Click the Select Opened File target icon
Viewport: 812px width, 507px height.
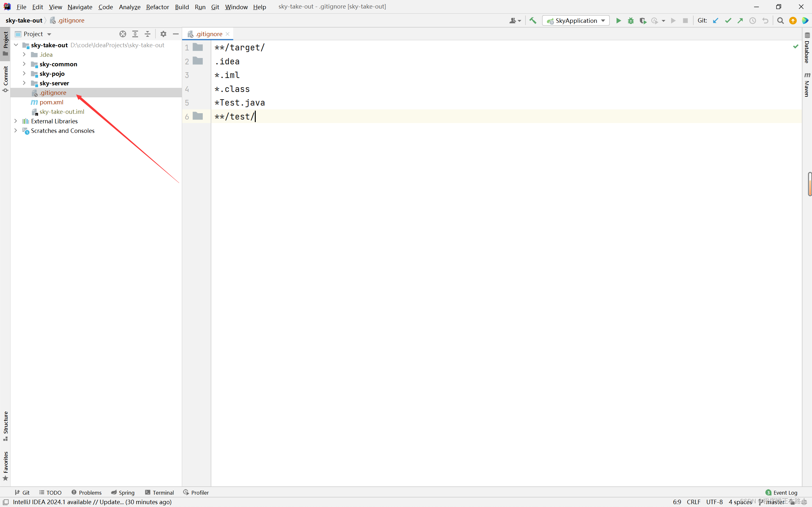pyautogui.click(x=123, y=34)
